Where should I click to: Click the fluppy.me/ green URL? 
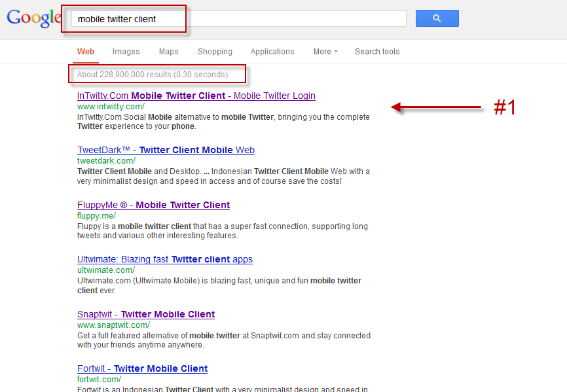pyautogui.click(x=96, y=216)
